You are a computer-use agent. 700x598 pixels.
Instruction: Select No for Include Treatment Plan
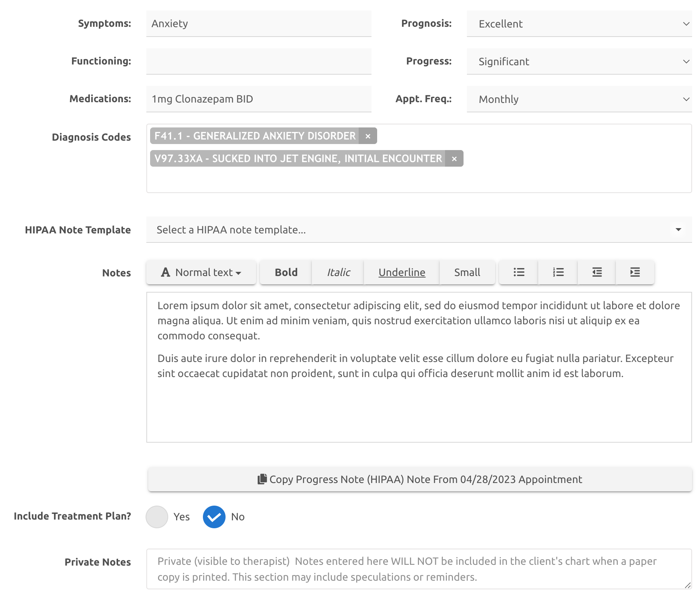click(214, 517)
